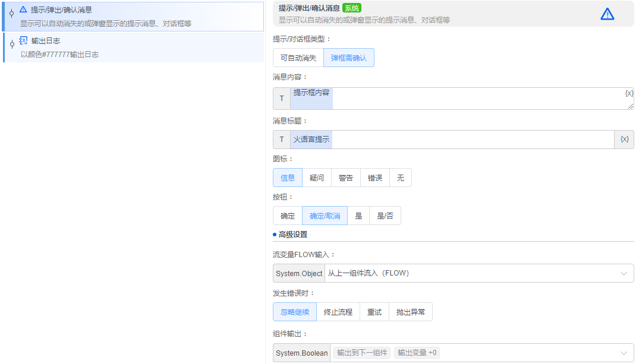Click the T text-type icon beside 消息标题
The height and width of the screenshot is (364, 636).
(281, 139)
